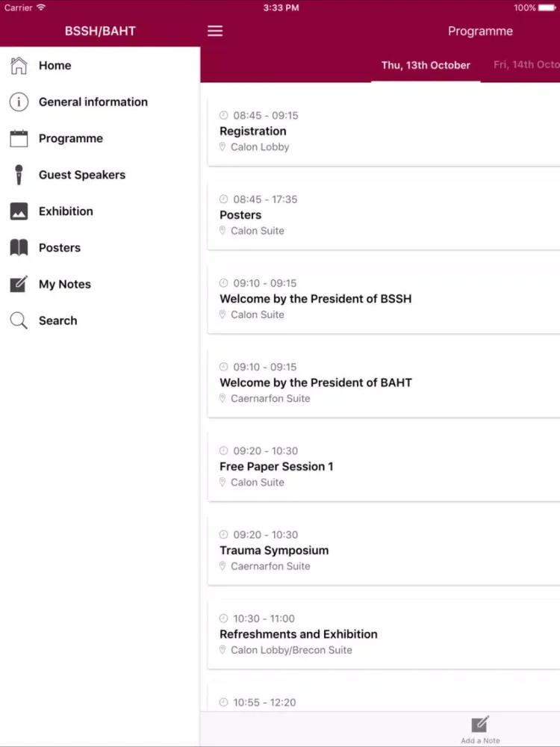The height and width of the screenshot is (747, 560).
Task: Tap Refreshments and Exhibition entry
Action: click(384, 634)
